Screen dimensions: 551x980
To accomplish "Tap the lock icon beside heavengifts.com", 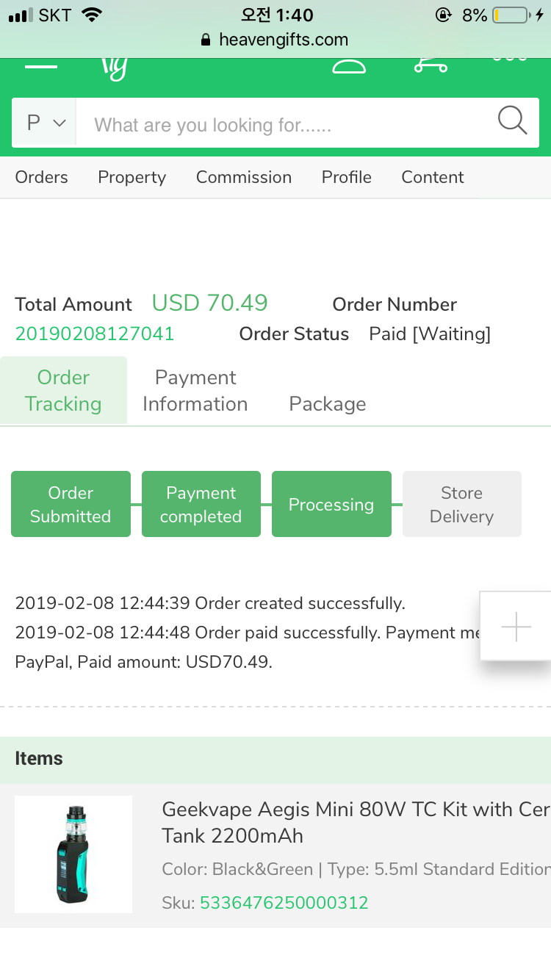I will pos(206,40).
